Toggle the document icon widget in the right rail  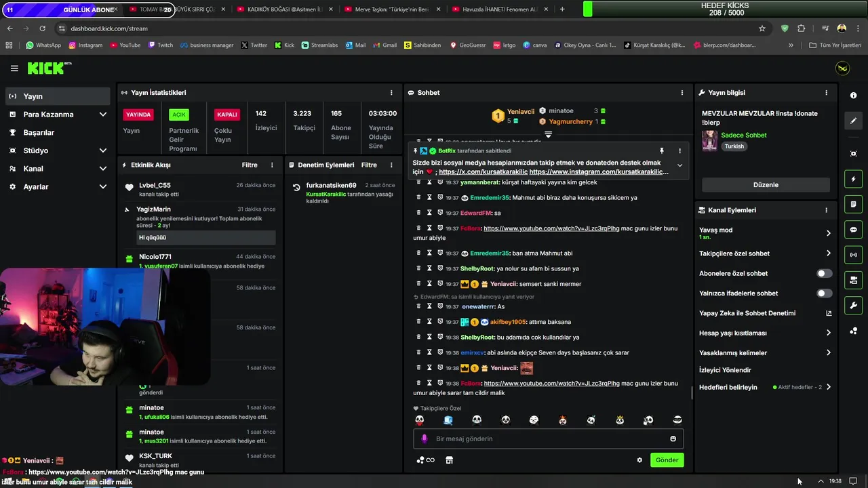pyautogui.click(x=853, y=205)
